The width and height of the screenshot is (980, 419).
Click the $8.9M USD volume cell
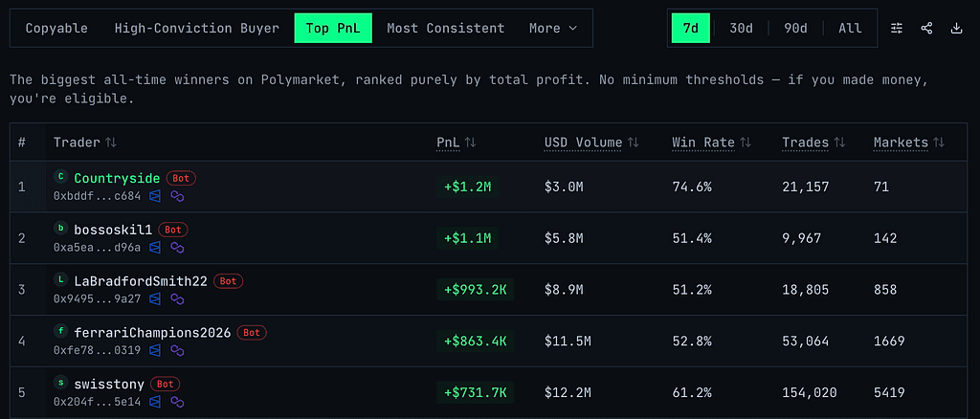point(564,290)
